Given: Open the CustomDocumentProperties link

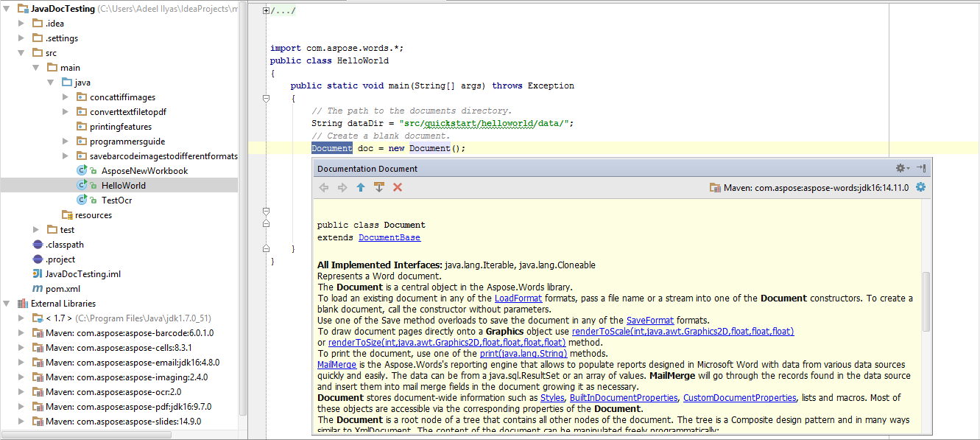Looking at the screenshot, I should coord(740,398).
